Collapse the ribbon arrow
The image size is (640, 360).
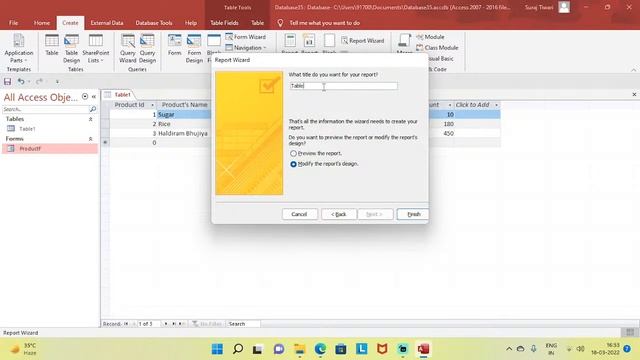tap(633, 70)
